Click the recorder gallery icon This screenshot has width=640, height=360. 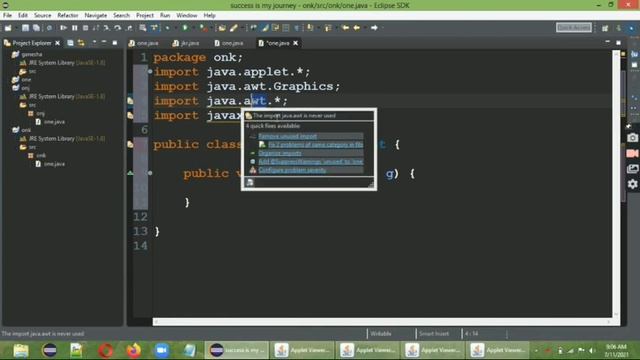[632, 169]
